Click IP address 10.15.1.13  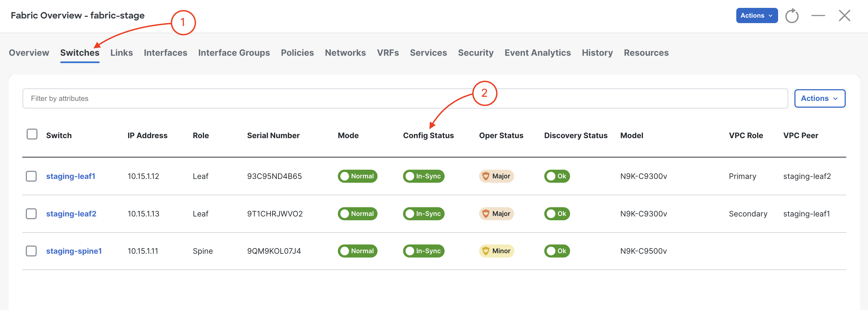coord(143,213)
